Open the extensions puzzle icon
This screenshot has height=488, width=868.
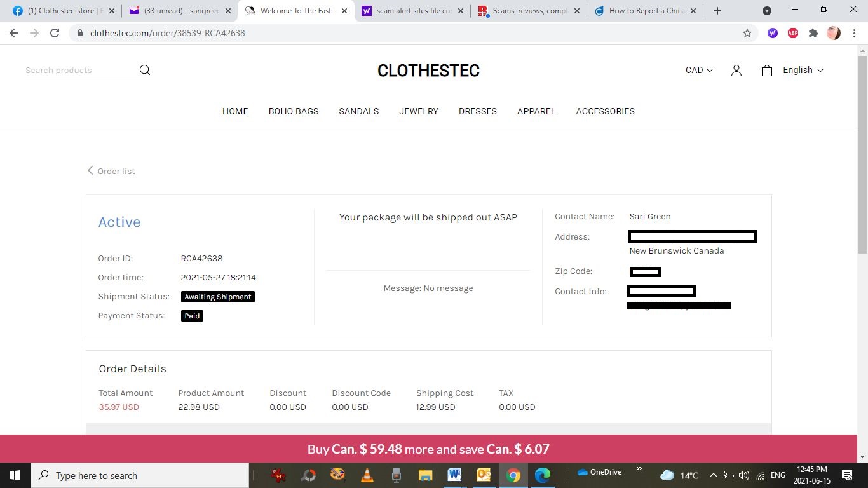coord(813,33)
